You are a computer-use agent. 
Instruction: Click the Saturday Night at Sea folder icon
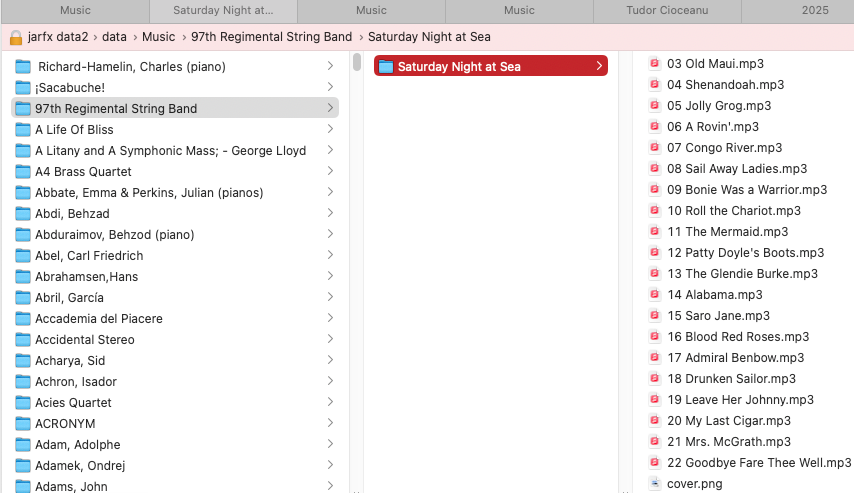click(386, 66)
